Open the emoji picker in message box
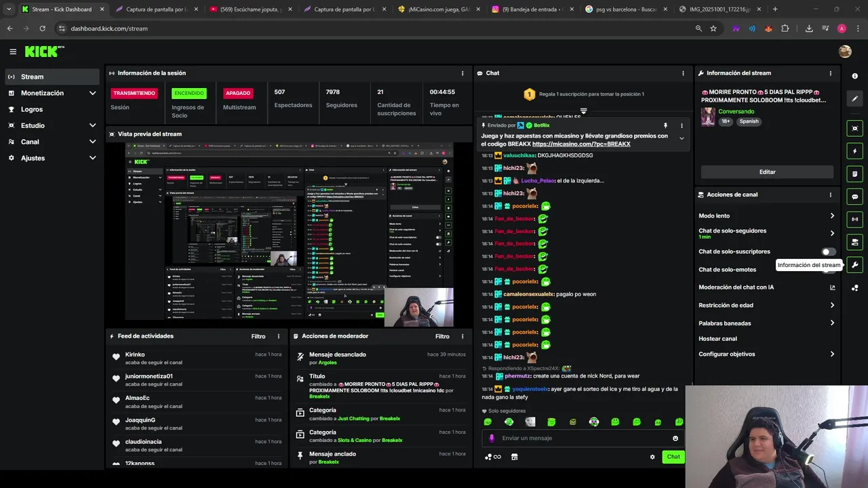 (x=675, y=438)
